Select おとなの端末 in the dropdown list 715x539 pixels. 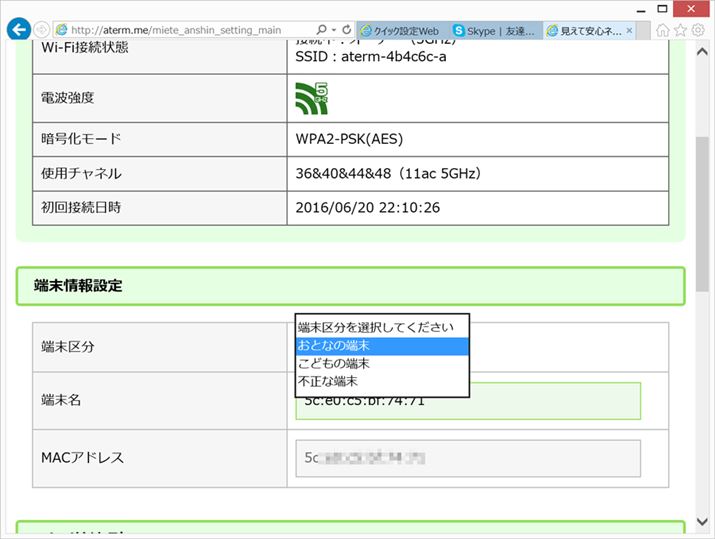point(382,346)
